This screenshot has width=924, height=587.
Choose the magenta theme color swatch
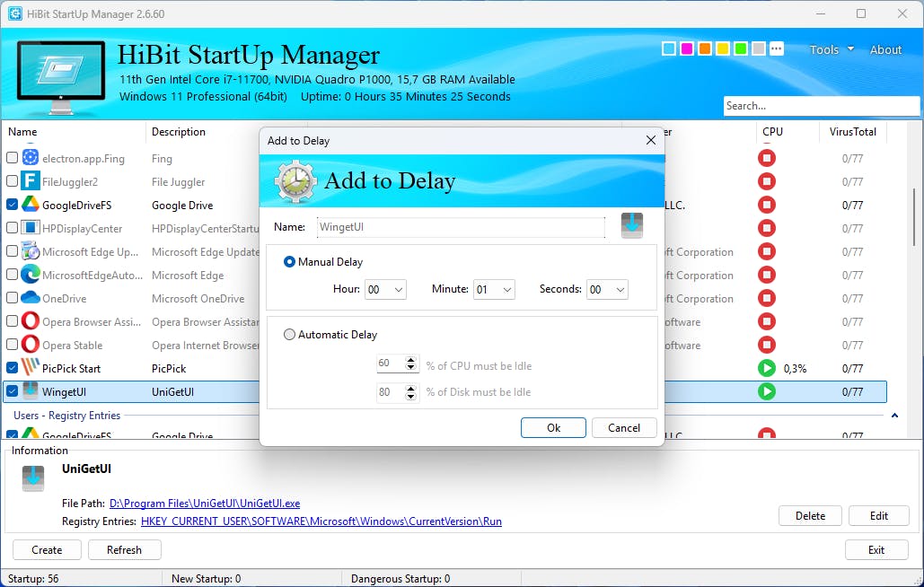687,48
